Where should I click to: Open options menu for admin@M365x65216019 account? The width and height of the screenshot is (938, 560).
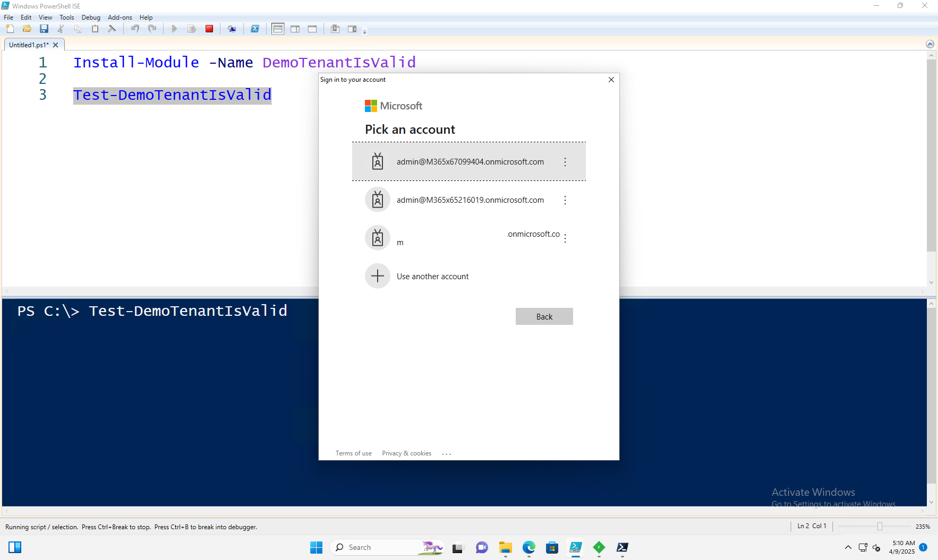[x=565, y=200]
